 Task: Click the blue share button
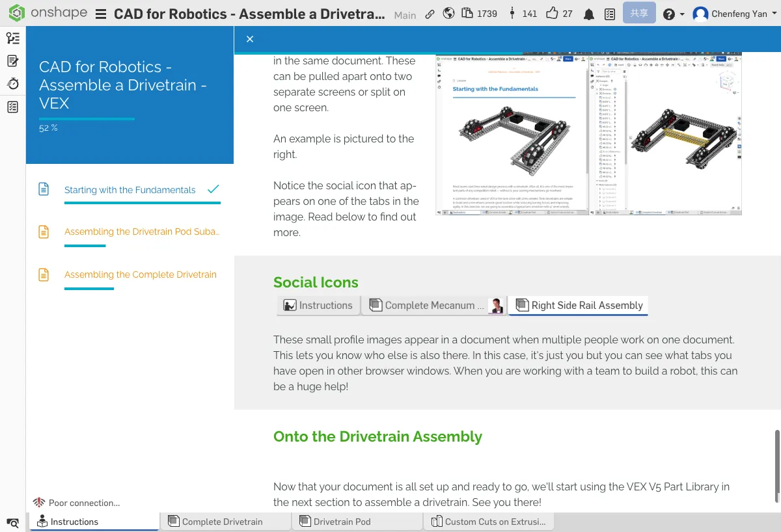click(x=638, y=14)
